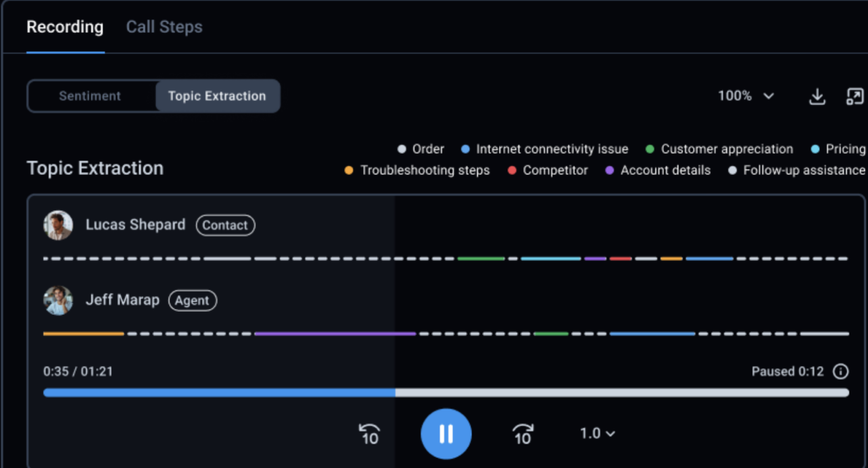Skip forward 10 seconds
The height and width of the screenshot is (468, 868).
(x=521, y=433)
